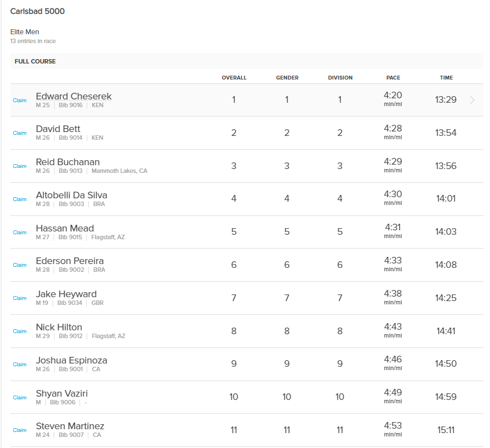Screen dimensions: 490x448
Task: Click the 13:54 finish time
Action: click(446, 133)
